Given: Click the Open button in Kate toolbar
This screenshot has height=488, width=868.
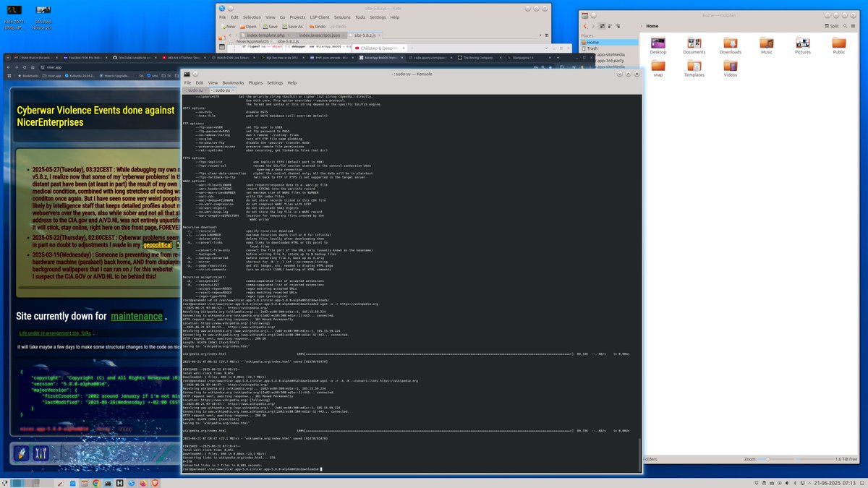Looking at the screenshot, I should coord(247,26).
